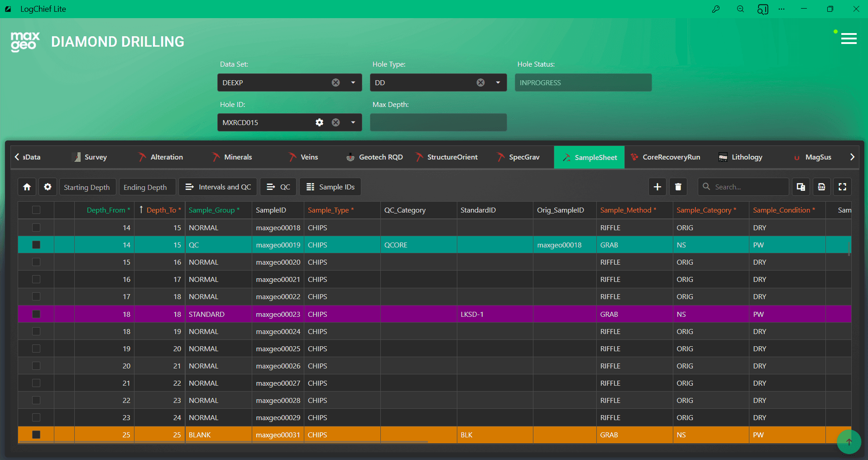Open the MagSus tab

[812, 157]
